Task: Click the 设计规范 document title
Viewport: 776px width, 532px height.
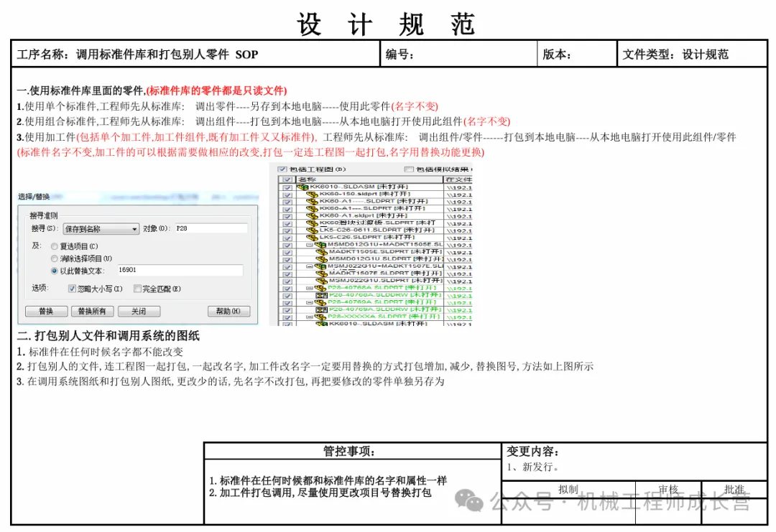Action: click(x=386, y=24)
